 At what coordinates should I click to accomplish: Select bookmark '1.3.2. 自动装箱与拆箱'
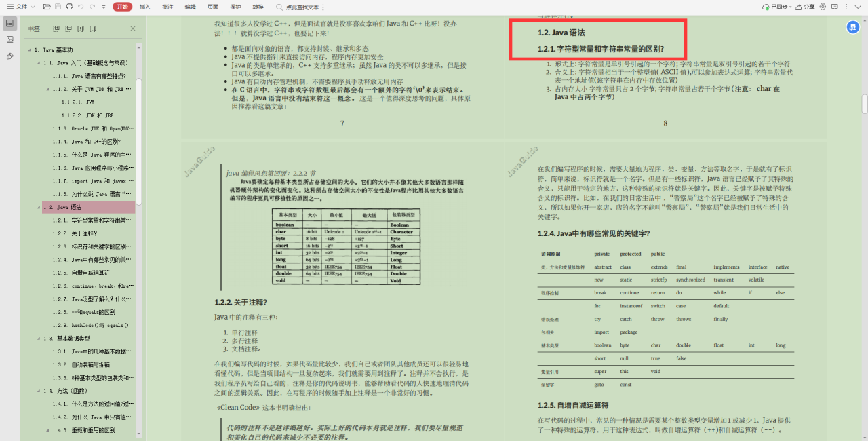pyautogui.click(x=83, y=364)
